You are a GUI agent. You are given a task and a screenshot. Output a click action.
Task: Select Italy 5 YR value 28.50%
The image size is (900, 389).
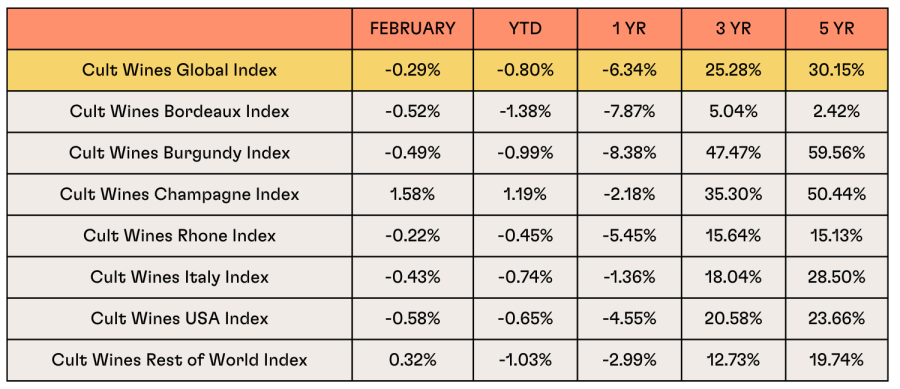point(836,277)
